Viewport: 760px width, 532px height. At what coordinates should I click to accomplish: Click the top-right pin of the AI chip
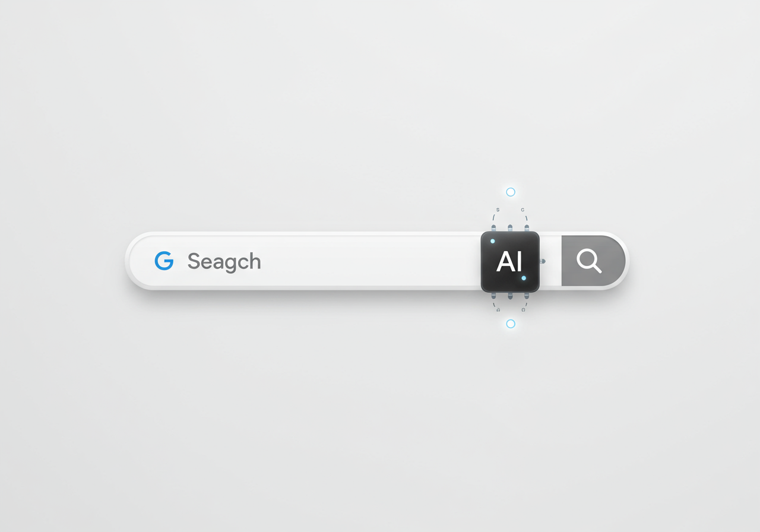pyautogui.click(x=526, y=229)
